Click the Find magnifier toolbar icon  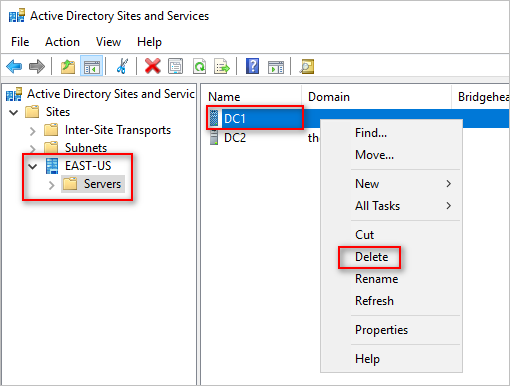click(306, 66)
